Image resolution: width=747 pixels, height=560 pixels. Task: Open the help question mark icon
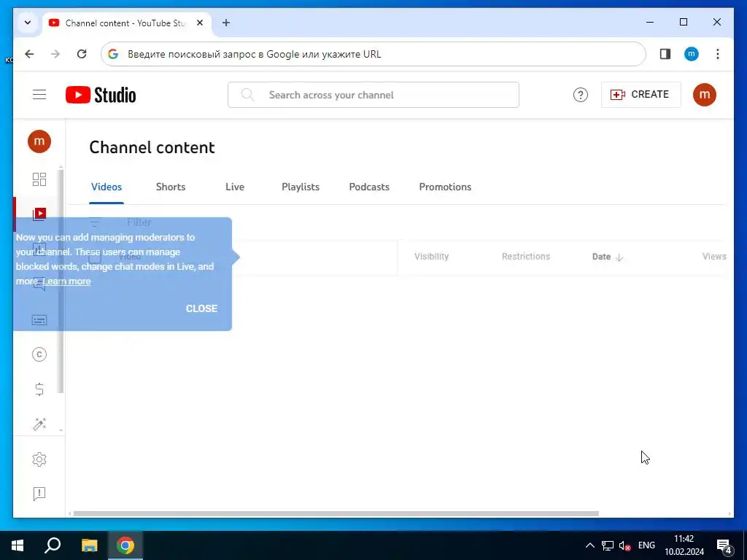tap(580, 95)
